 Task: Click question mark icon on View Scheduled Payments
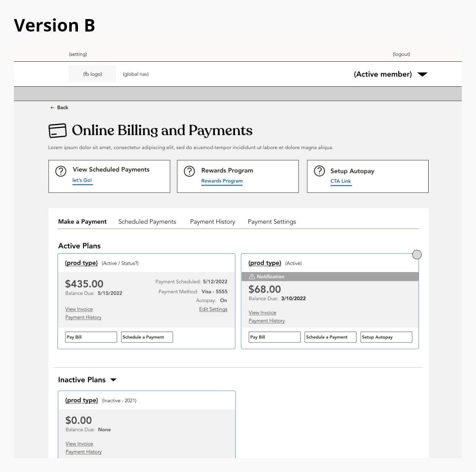coord(61,171)
